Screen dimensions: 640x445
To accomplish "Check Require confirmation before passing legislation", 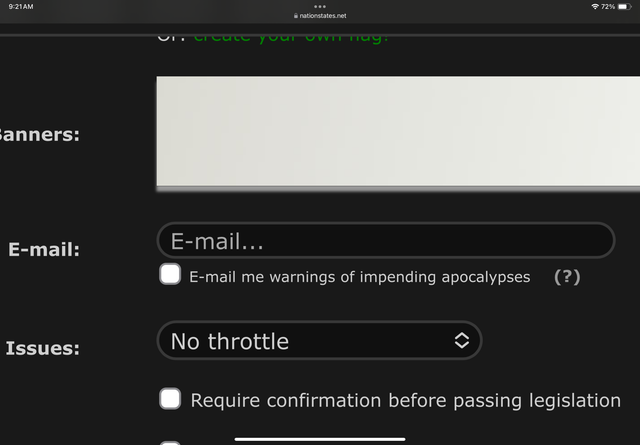I will click(170, 398).
